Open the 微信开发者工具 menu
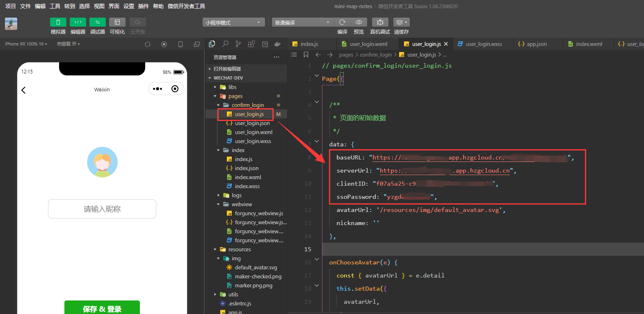The width and height of the screenshot is (644, 314). point(186,6)
